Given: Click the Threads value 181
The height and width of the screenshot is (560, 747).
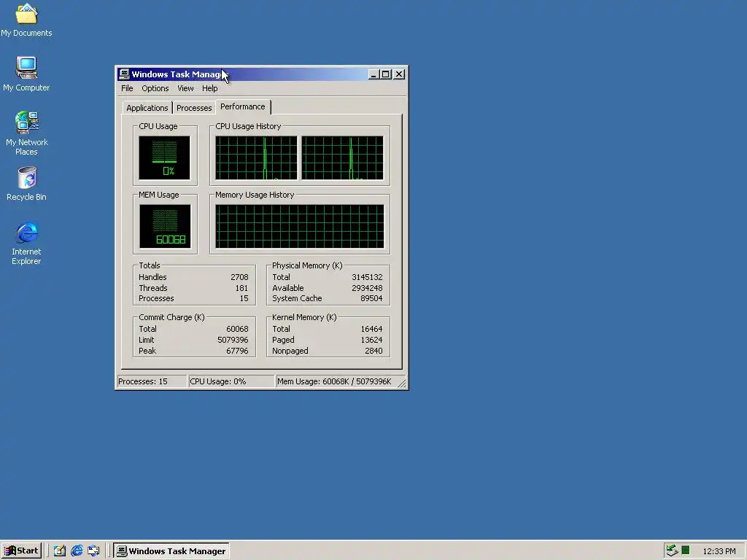Looking at the screenshot, I should coord(241,288).
